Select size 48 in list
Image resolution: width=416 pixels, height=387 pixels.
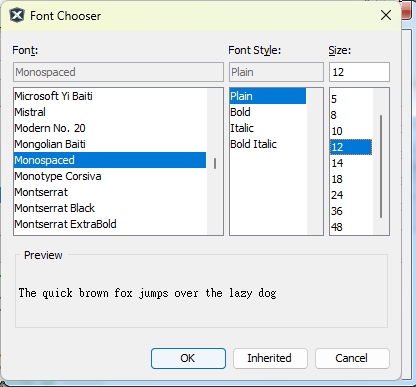coord(351,227)
